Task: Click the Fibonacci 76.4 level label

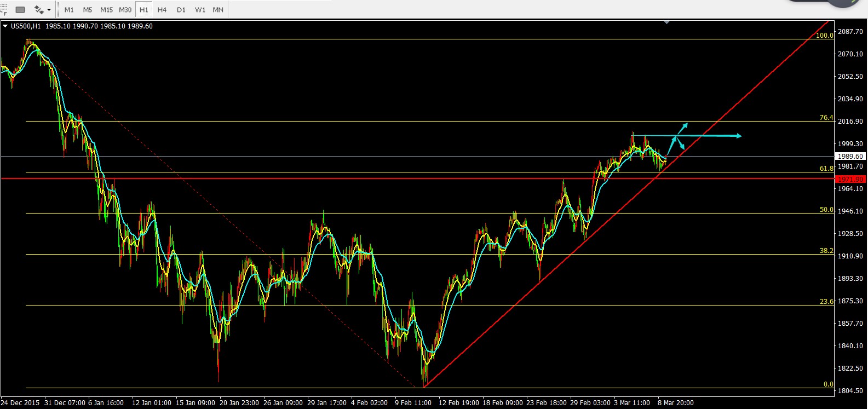Action: coord(826,118)
